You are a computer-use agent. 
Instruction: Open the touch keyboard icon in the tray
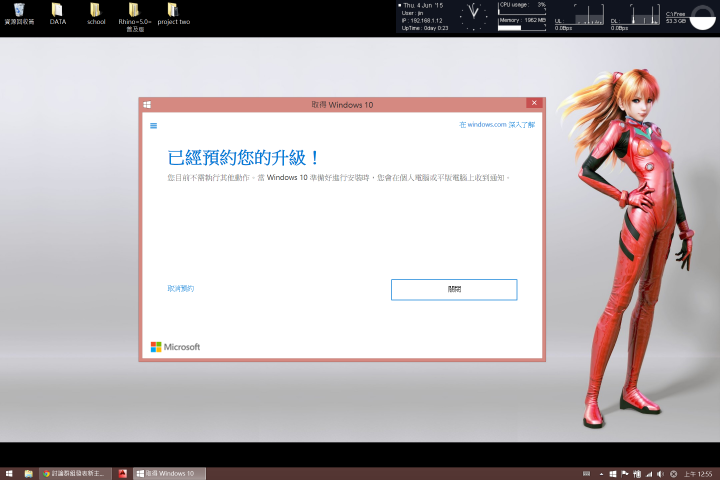[586, 474]
